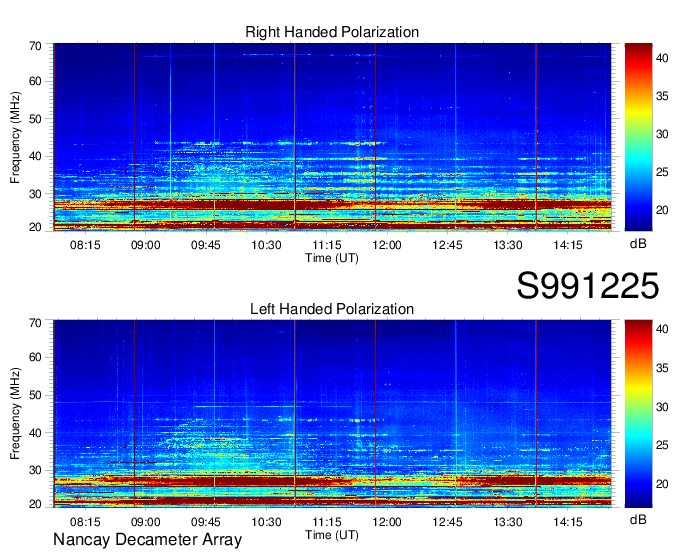Click the 20 MHz tick, bottom panel
The image size is (680, 552).
pos(35,504)
